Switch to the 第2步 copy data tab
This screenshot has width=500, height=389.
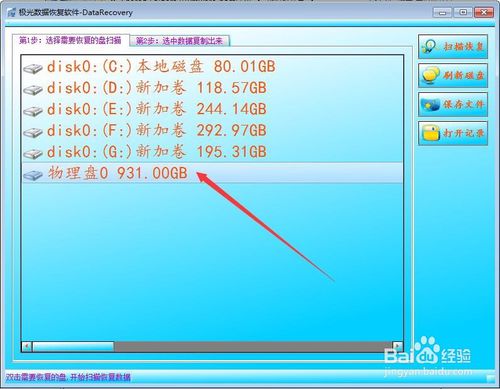pos(180,41)
